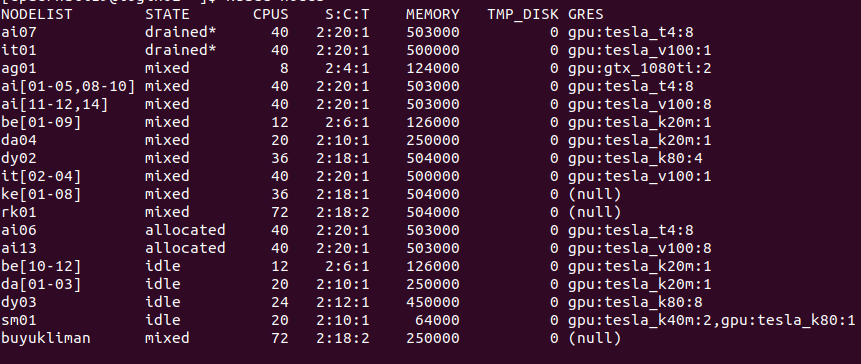Click memory 126000 in be[10-12] row

(433, 266)
